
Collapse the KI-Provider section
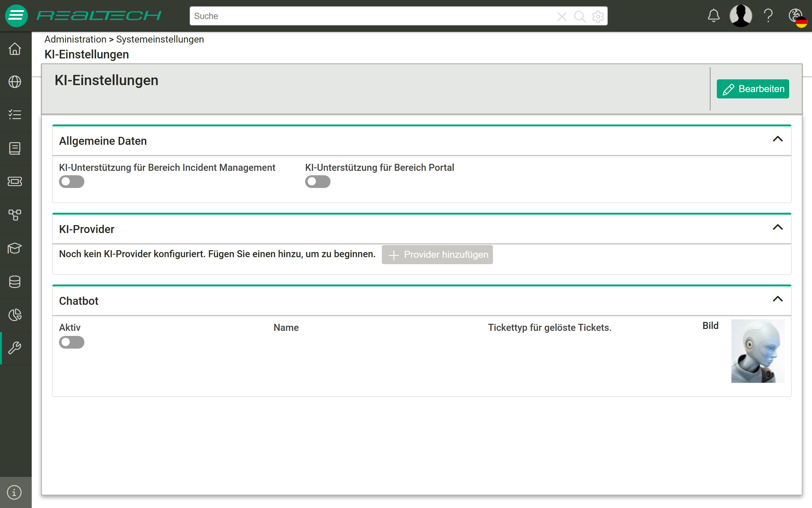777,227
